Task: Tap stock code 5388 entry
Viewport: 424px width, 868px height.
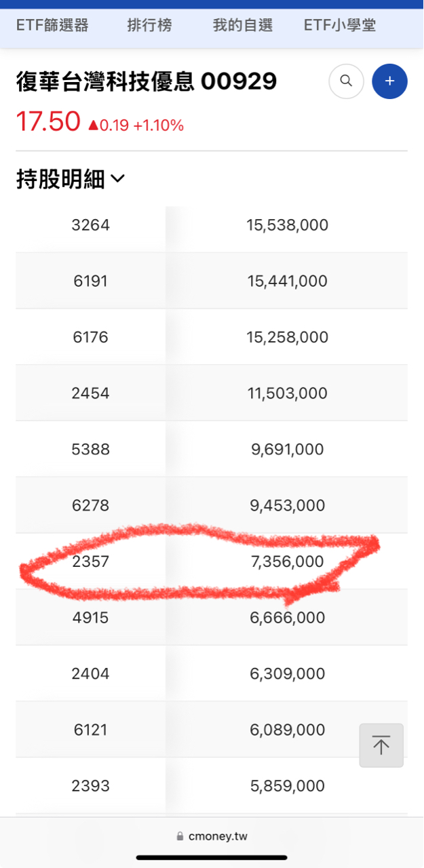Action: click(90, 450)
